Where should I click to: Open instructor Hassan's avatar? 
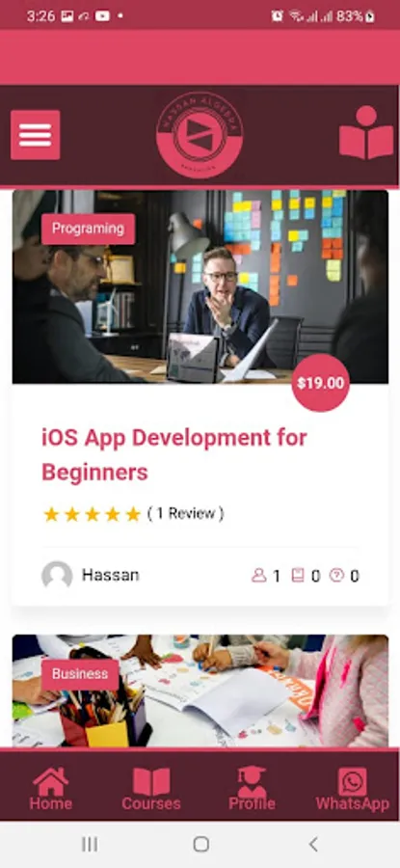[57, 576]
